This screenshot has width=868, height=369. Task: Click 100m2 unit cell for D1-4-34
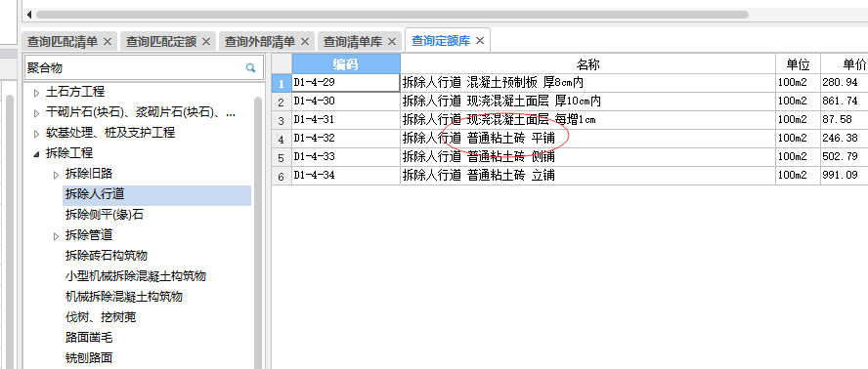coord(799,176)
